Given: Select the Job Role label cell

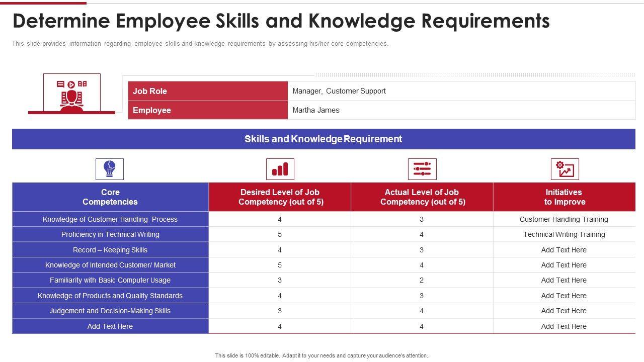Looking at the screenshot, I should coord(207,91).
